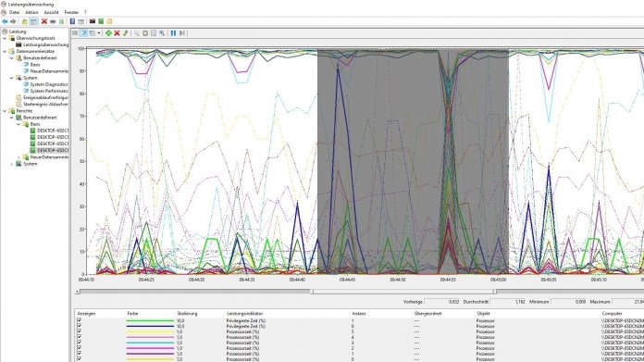Collapse System under Datensammlersätze
644x362 pixels.
(x=11, y=78)
